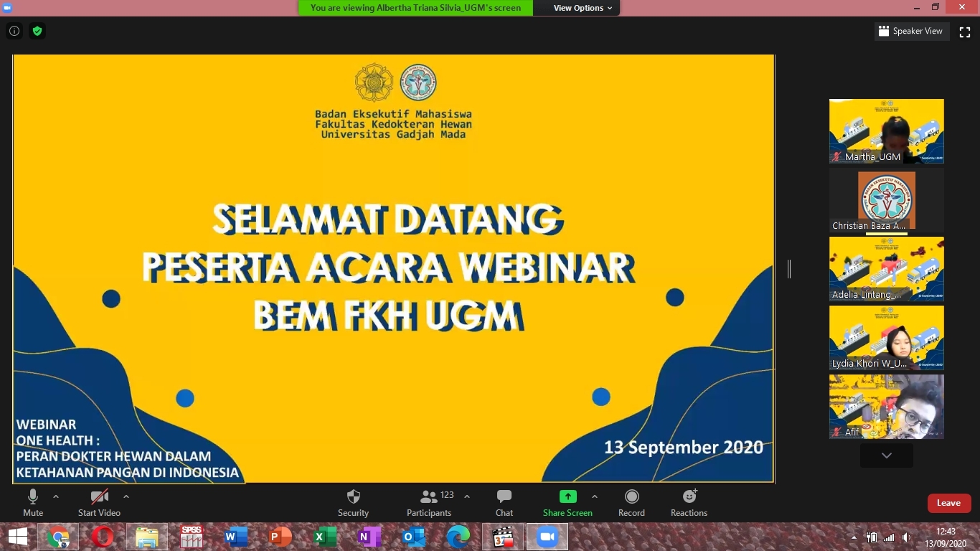Select Lydia Khori W video thumbnail

pyautogui.click(x=887, y=338)
